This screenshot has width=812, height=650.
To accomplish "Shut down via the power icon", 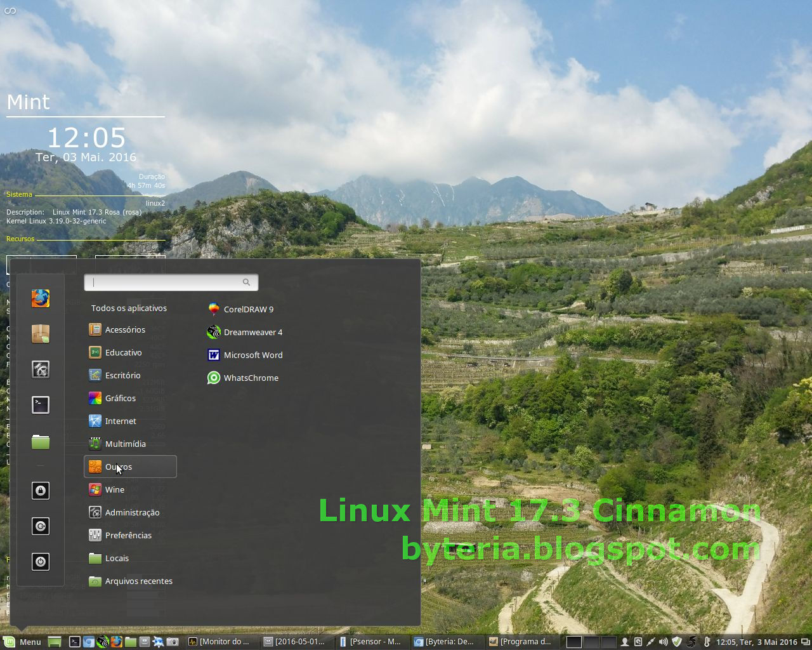I will tap(40, 562).
